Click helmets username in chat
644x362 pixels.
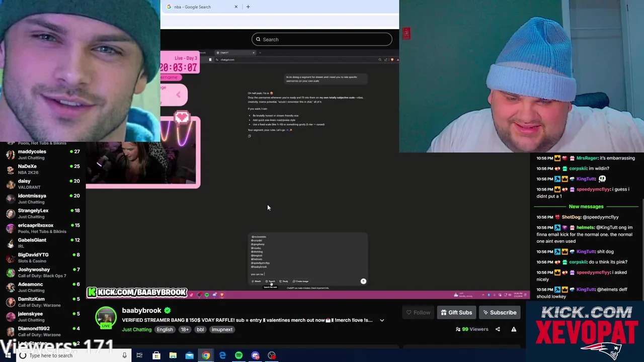pyautogui.click(x=585, y=227)
